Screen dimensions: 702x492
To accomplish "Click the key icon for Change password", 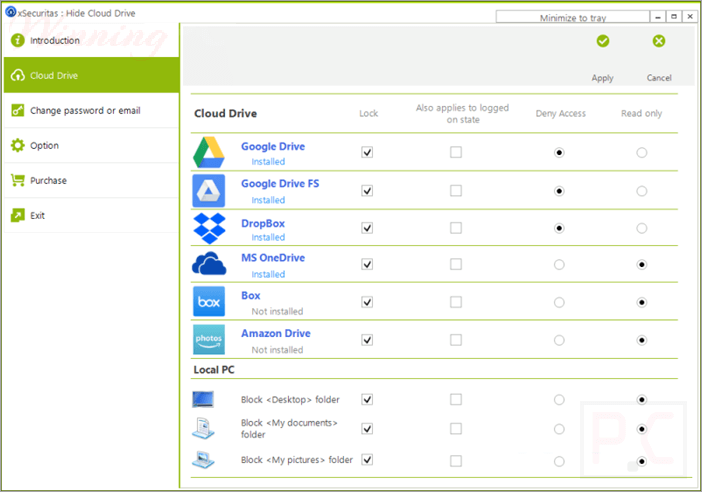I will (x=17, y=110).
